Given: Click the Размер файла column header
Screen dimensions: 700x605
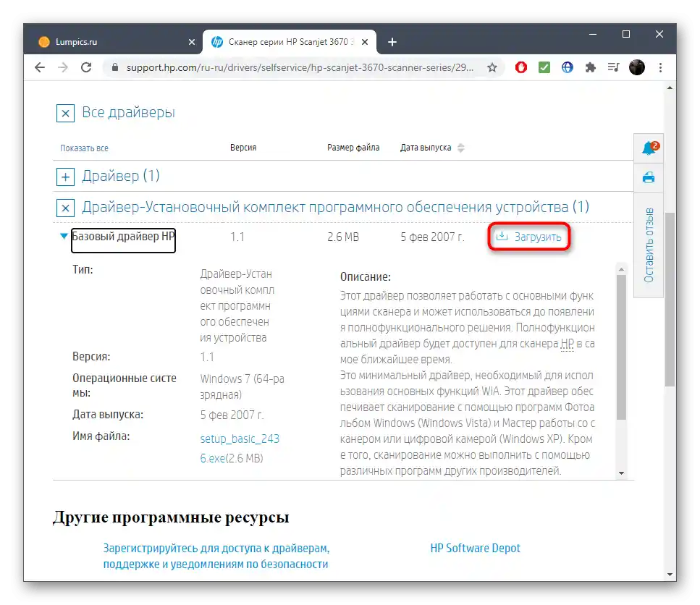Looking at the screenshot, I should (x=353, y=148).
